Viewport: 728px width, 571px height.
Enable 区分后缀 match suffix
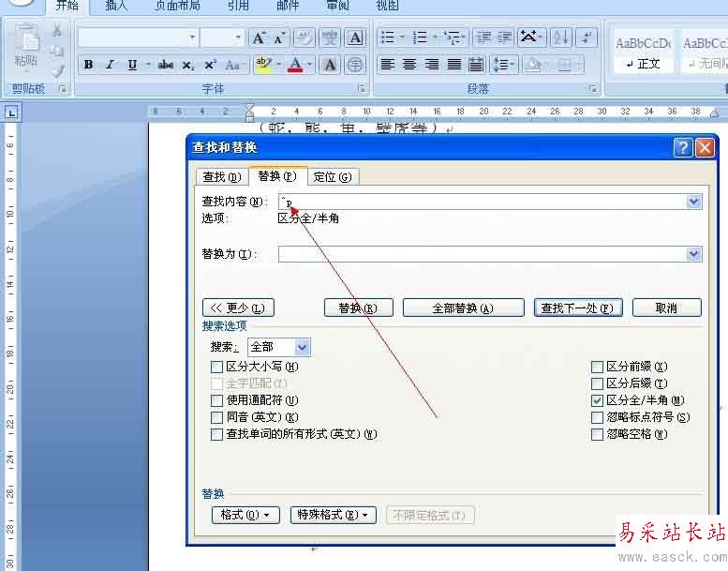597,383
